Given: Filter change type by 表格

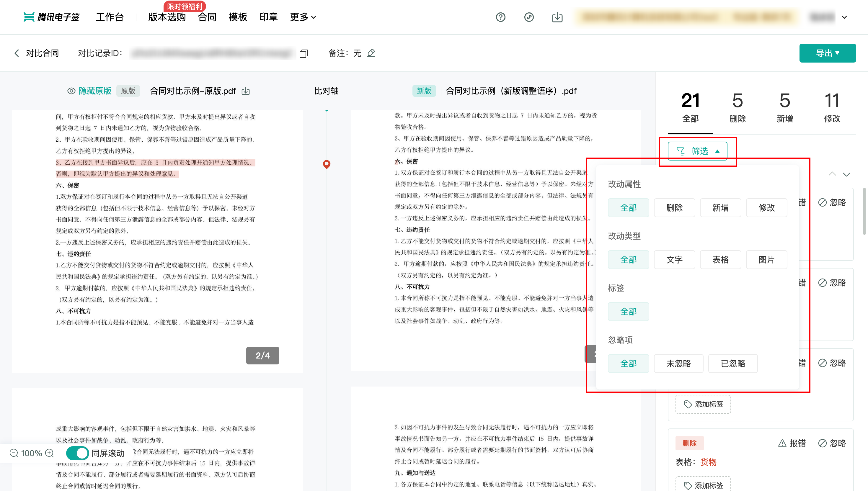Looking at the screenshot, I should pos(720,259).
